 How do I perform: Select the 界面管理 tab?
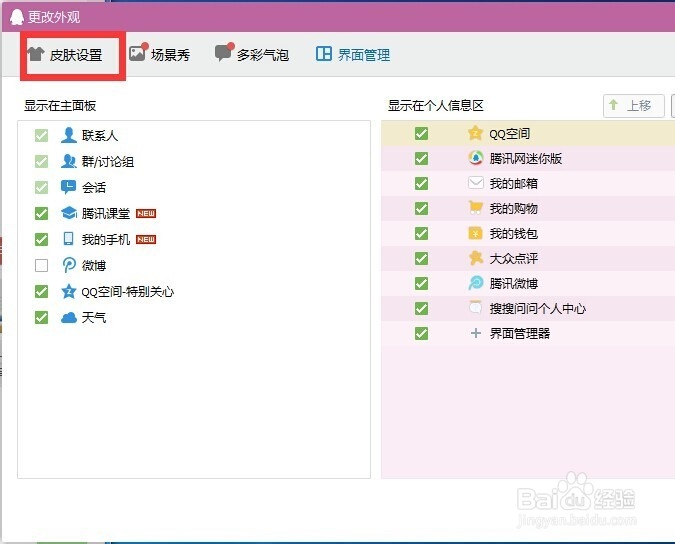(x=353, y=54)
